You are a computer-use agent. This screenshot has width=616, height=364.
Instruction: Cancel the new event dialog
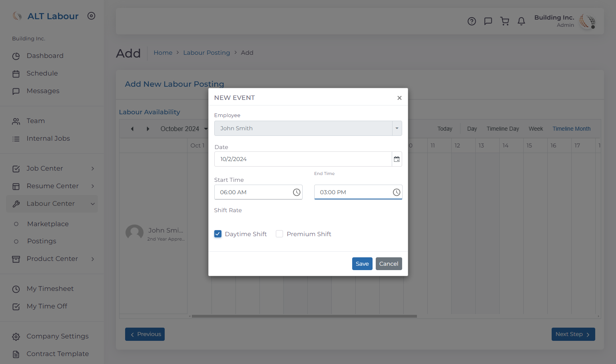click(x=389, y=264)
